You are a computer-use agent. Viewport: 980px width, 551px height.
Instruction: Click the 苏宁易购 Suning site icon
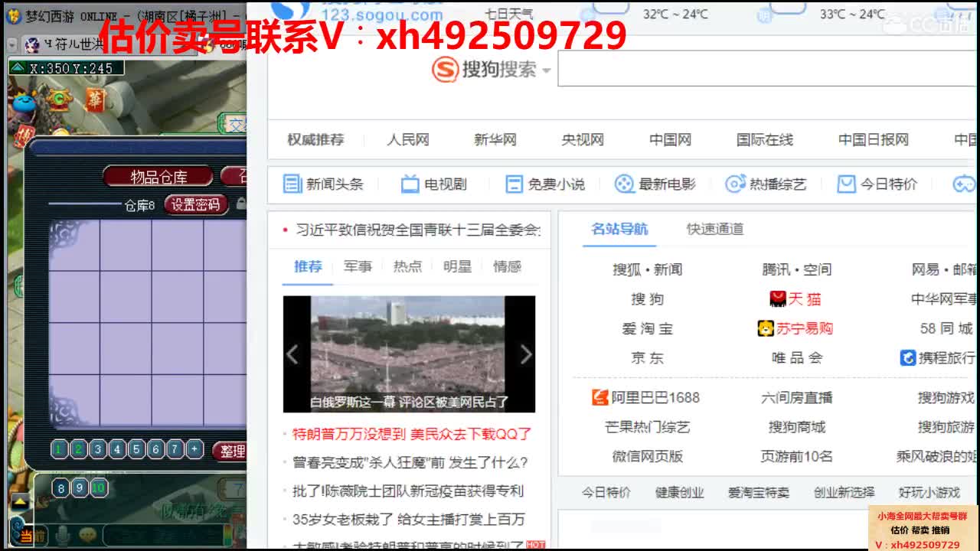click(x=766, y=328)
